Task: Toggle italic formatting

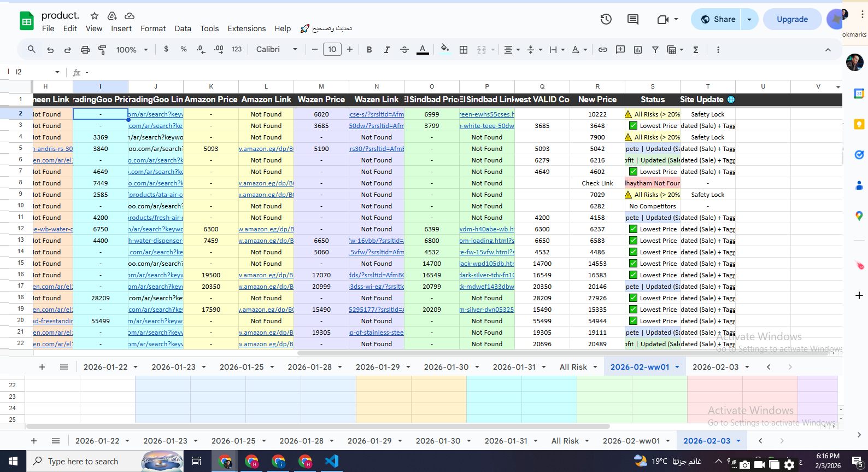Action: click(x=387, y=50)
